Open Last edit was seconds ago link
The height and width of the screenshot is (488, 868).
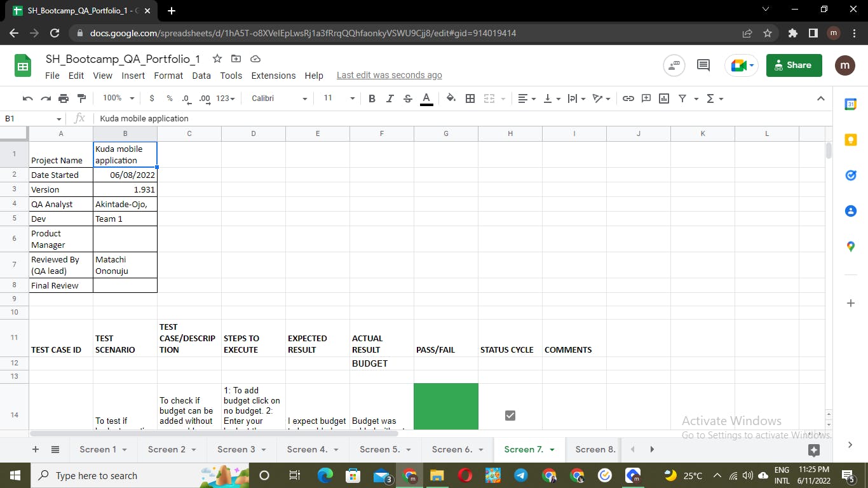tap(389, 75)
